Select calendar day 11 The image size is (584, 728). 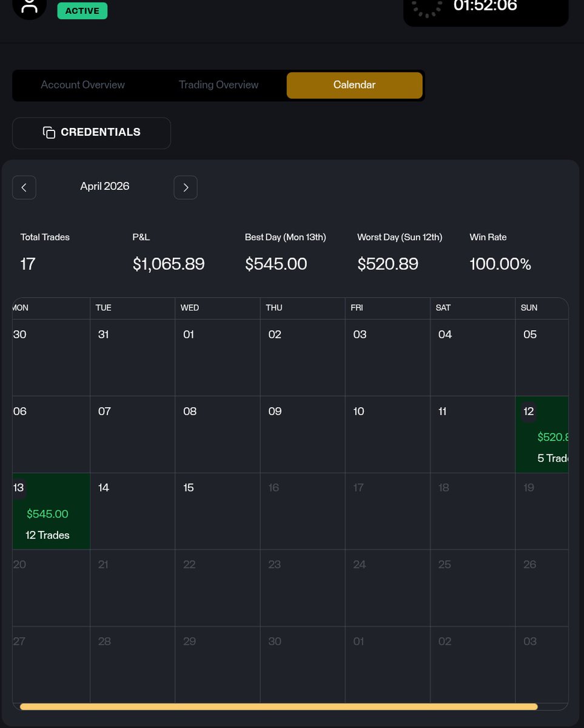(x=472, y=434)
